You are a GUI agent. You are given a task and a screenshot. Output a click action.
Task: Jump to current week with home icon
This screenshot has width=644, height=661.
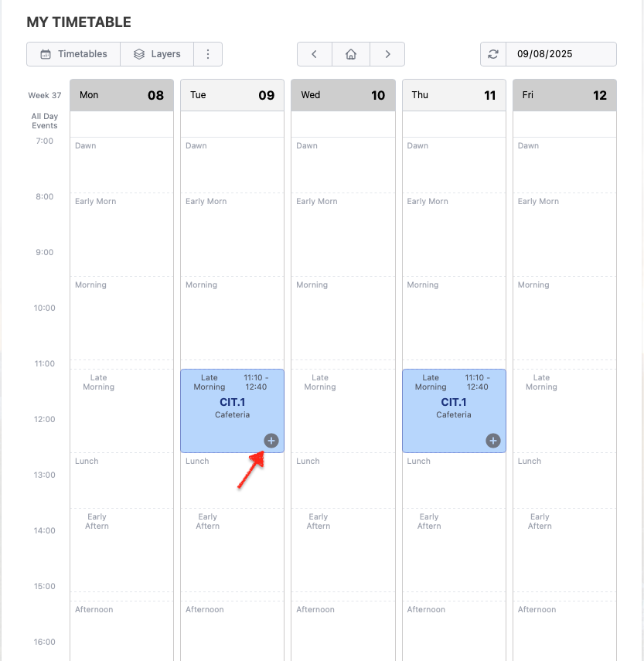coord(351,54)
